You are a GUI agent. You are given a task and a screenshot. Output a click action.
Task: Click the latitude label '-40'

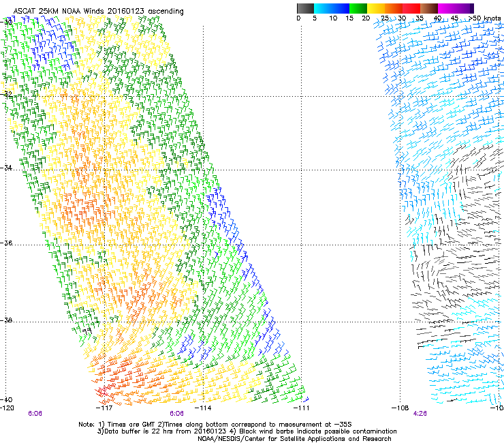click(6, 399)
